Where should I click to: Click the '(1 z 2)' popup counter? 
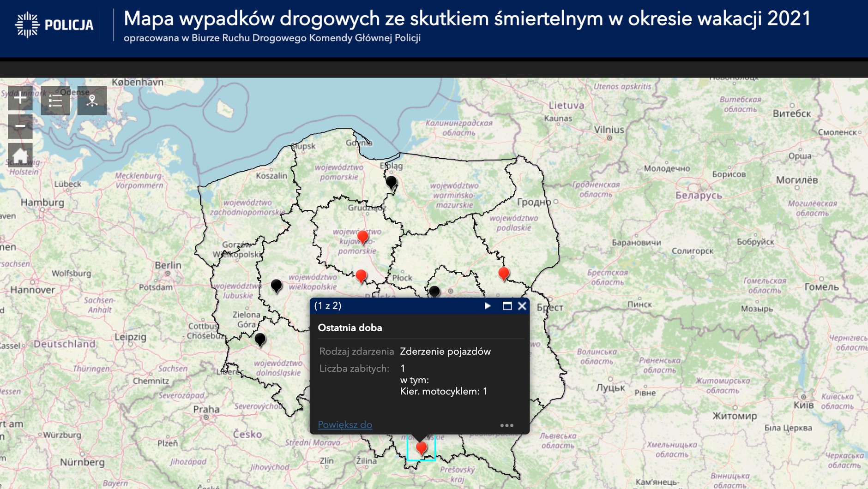[x=328, y=305]
